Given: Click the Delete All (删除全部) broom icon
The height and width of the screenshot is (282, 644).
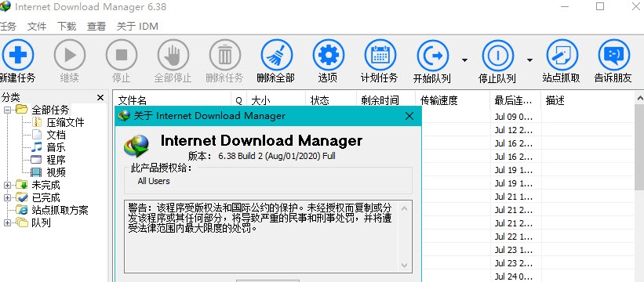Looking at the screenshot, I should pos(277,55).
